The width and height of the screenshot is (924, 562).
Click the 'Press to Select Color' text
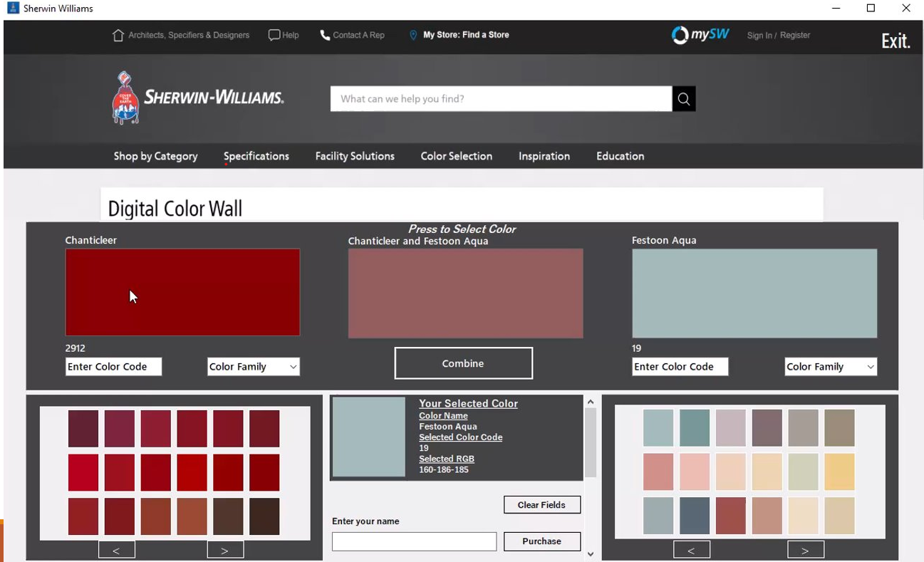click(462, 229)
